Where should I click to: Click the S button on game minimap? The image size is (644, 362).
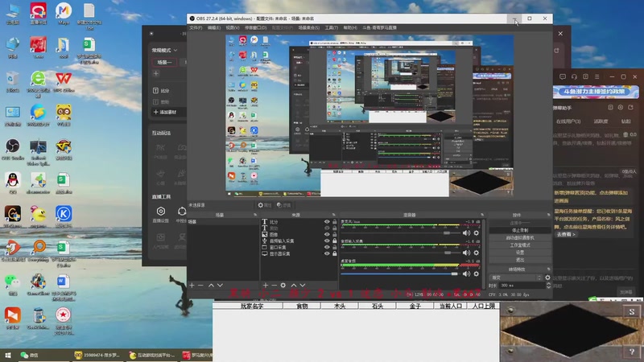[632, 312]
